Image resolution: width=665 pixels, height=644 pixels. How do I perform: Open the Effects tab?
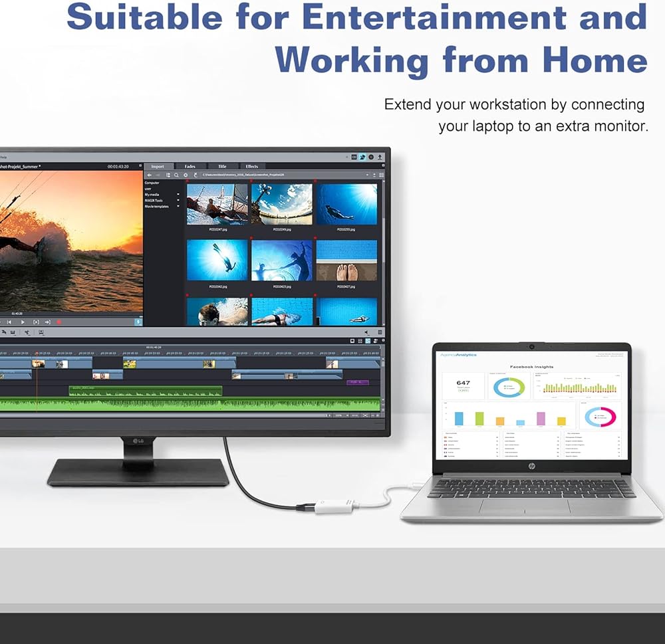252,166
